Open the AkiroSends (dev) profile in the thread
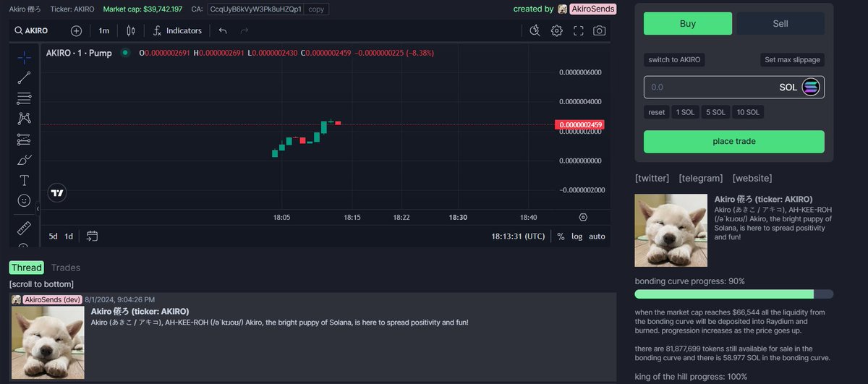 tap(51, 299)
